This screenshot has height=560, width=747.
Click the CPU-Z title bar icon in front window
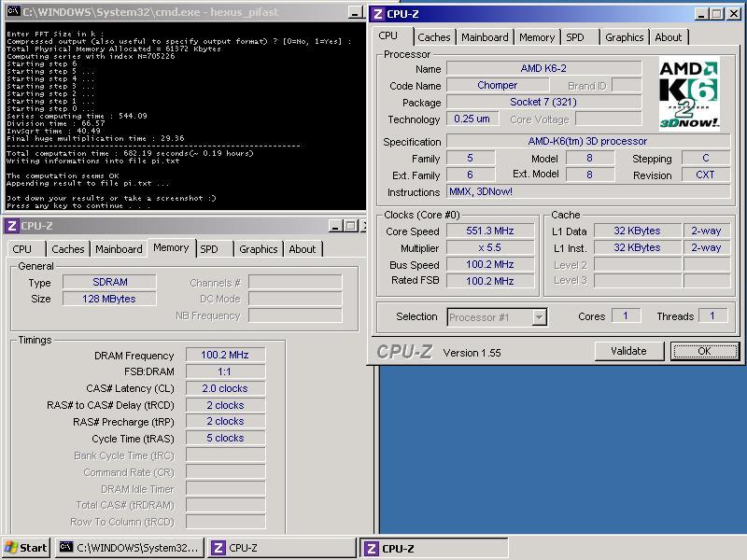tap(378, 14)
